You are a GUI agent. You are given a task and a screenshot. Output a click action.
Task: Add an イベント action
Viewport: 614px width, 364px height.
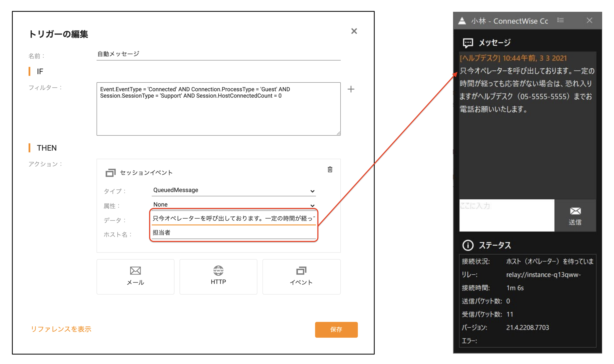[x=301, y=277]
